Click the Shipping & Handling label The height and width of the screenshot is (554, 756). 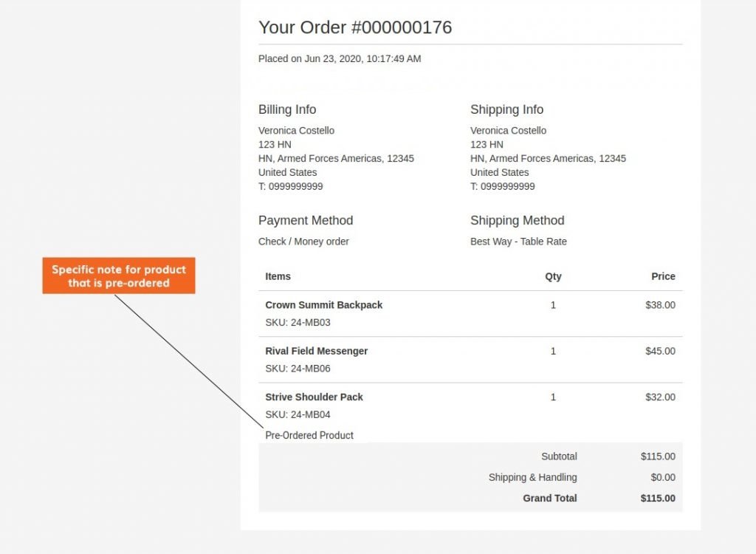click(x=532, y=477)
